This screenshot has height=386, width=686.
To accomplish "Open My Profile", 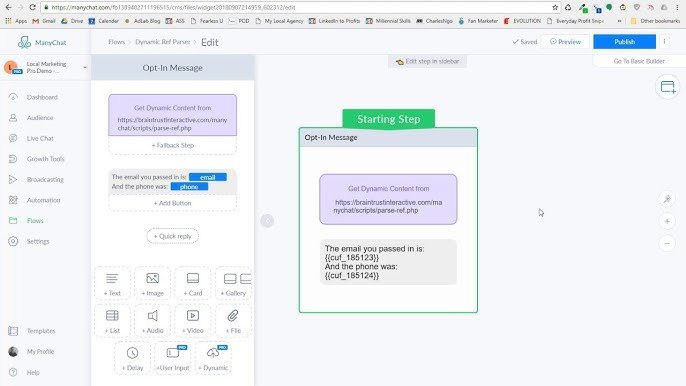I will 32,351.
